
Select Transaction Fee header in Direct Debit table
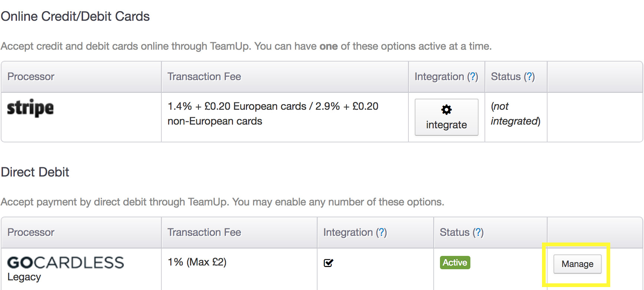204,232
